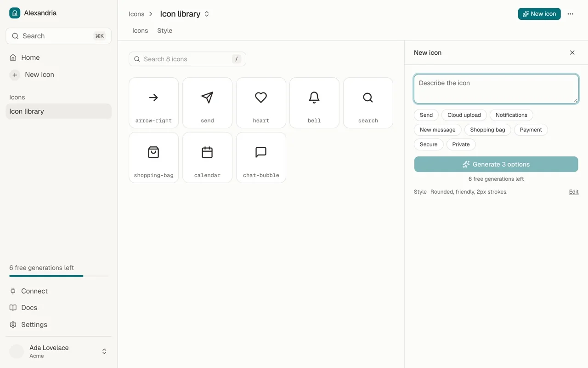Click the '6 free generations left' text under Generate
This screenshot has width=588, height=368.
tap(496, 179)
